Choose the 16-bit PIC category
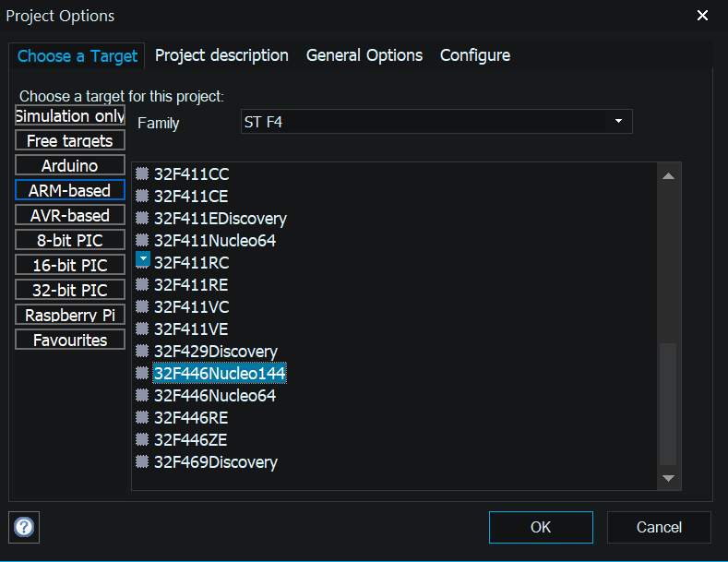The image size is (728, 562). [70, 265]
